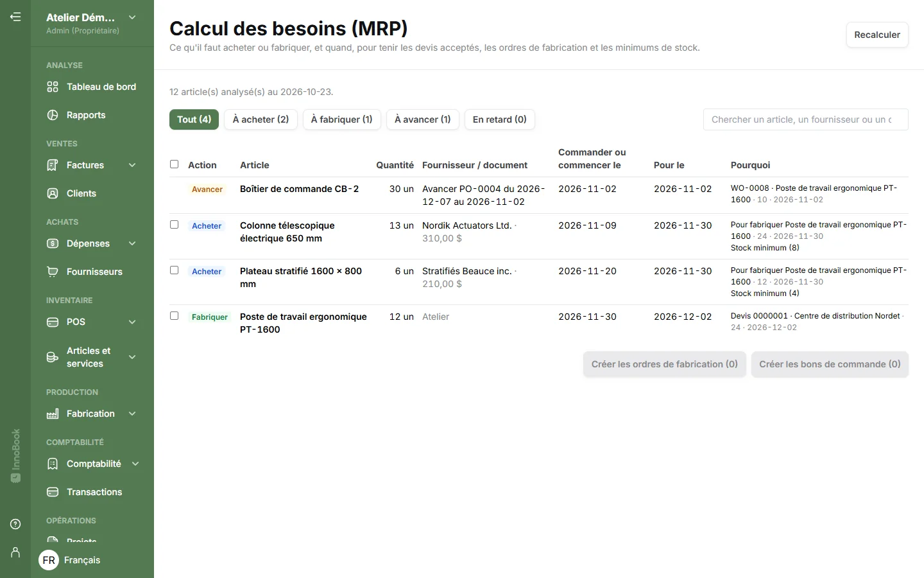Open the Fournisseurs cart icon
The width and height of the screenshot is (924, 578).
point(53,272)
